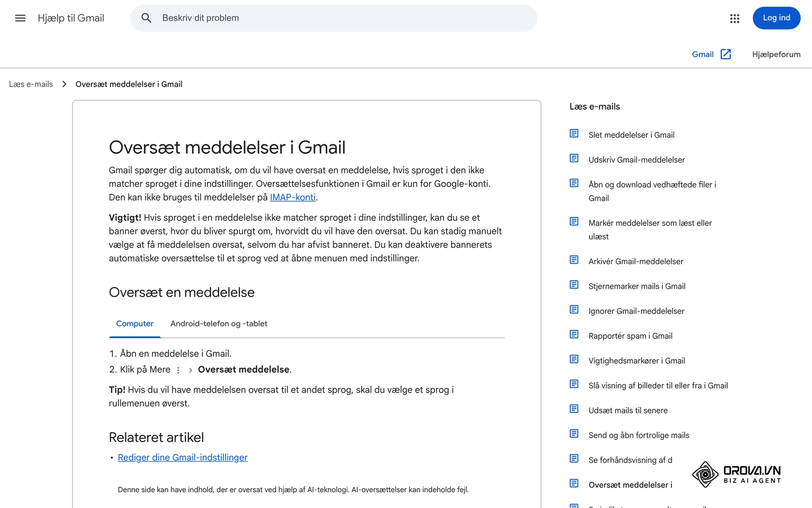Click article icon beside Slå visning af billeder
The height and width of the screenshot is (508, 812).
(574, 385)
